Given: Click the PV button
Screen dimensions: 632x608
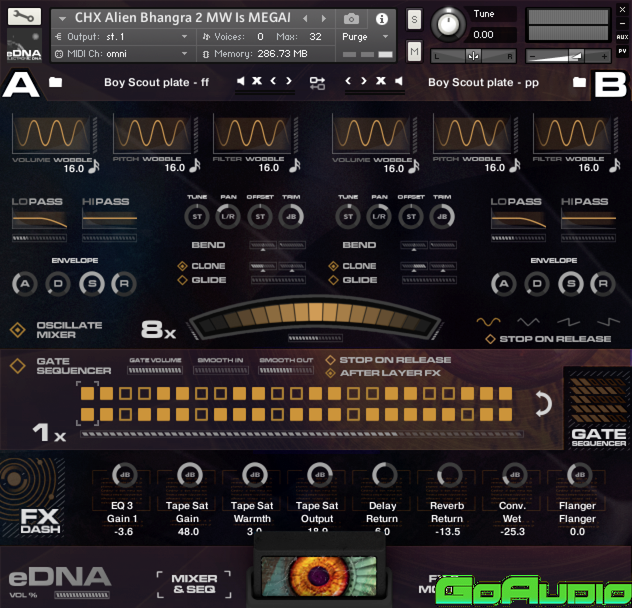Looking at the screenshot, I should coord(622,51).
